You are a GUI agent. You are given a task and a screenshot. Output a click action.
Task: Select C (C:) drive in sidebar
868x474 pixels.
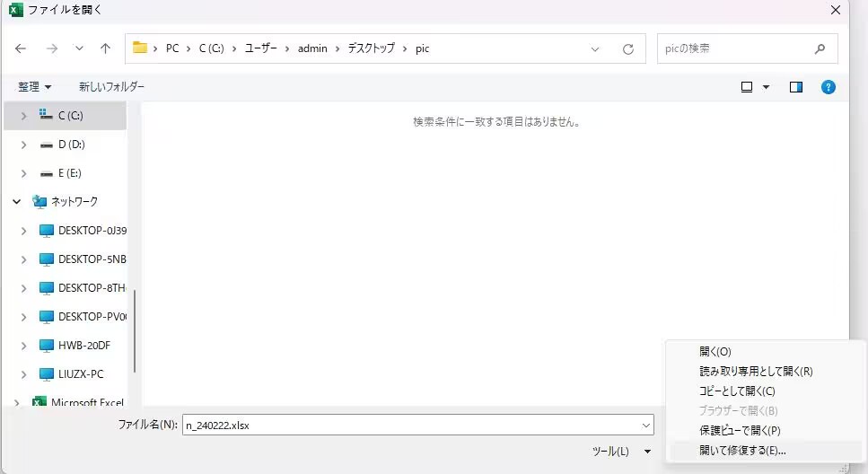[x=66, y=116]
